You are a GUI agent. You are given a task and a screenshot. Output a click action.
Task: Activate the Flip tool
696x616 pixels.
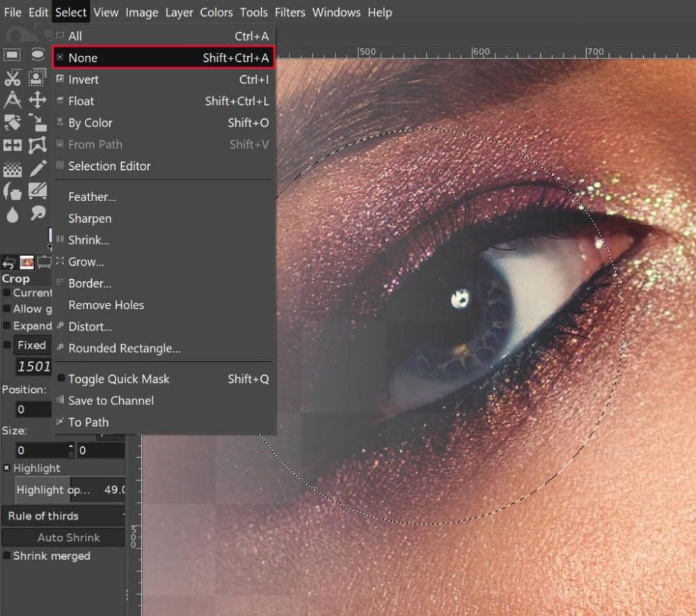coord(13,145)
